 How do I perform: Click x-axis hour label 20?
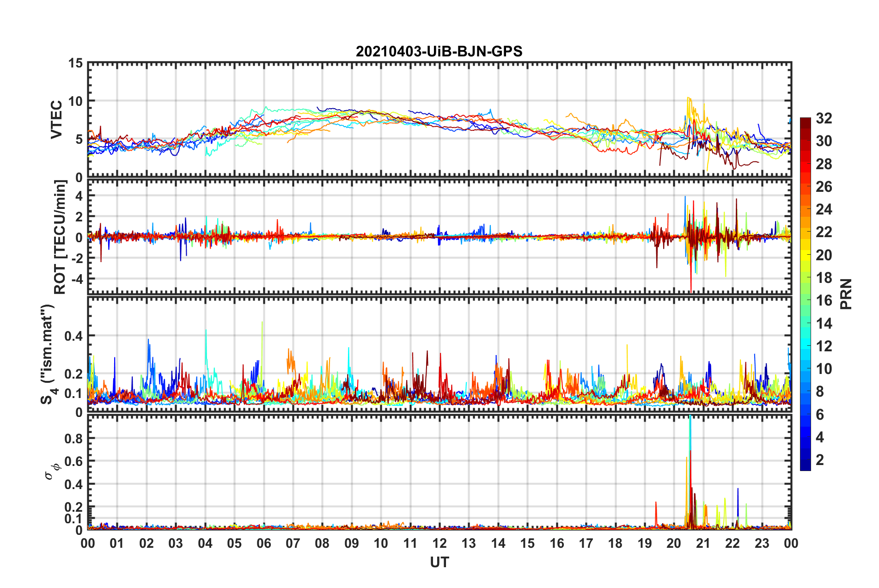(x=673, y=543)
